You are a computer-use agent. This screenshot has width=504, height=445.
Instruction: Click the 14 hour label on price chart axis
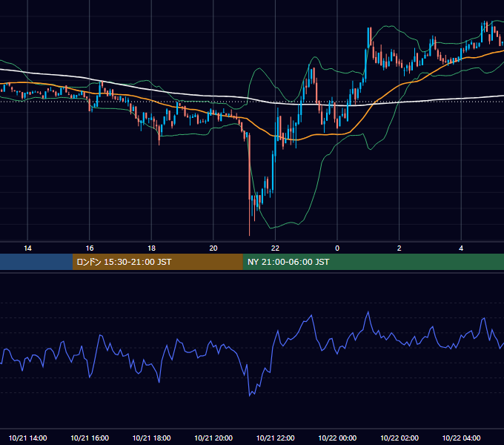tap(27, 248)
